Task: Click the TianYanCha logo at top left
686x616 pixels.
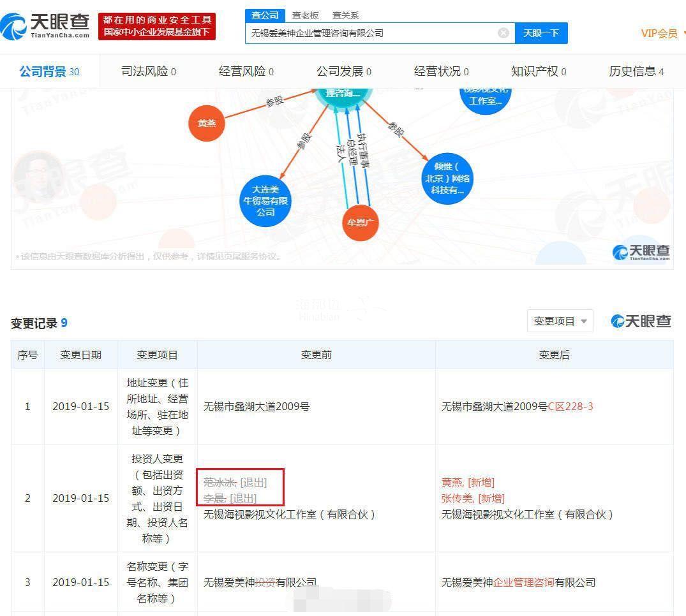Action: pyautogui.click(x=46, y=26)
